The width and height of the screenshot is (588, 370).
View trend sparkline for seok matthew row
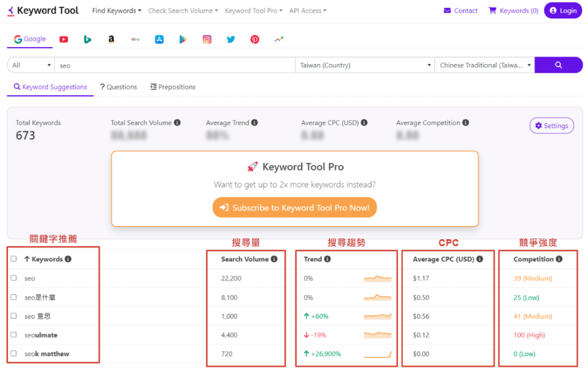(378, 354)
